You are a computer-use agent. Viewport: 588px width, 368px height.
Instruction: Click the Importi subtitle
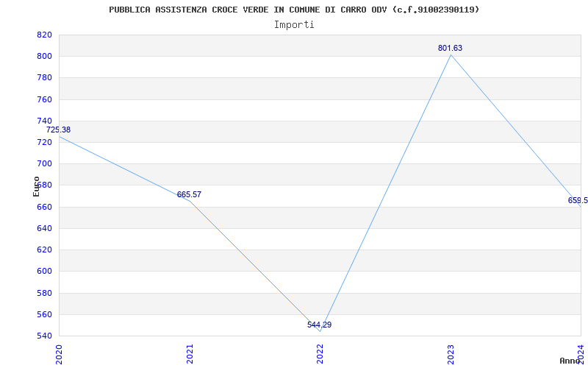(x=294, y=25)
